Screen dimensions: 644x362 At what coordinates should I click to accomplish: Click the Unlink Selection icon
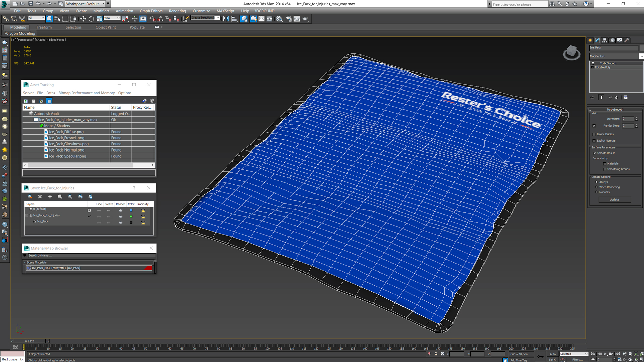tap(14, 19)
